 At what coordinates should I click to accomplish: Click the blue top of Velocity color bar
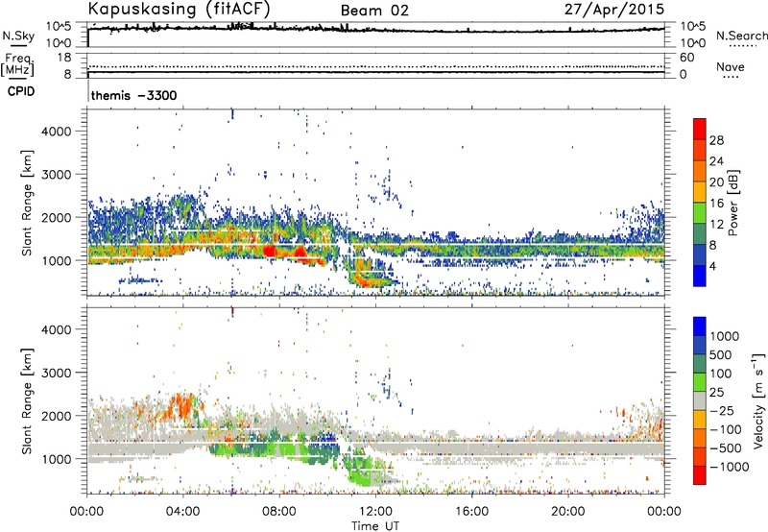[x=700, y=326]
